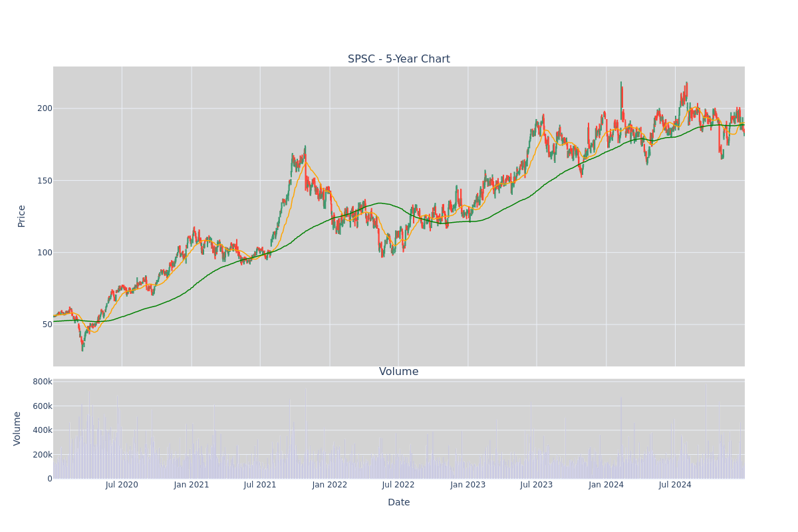Click the 0 volume tick label
The height and width of the screenshot is (532, 798).
coord(50,479)
